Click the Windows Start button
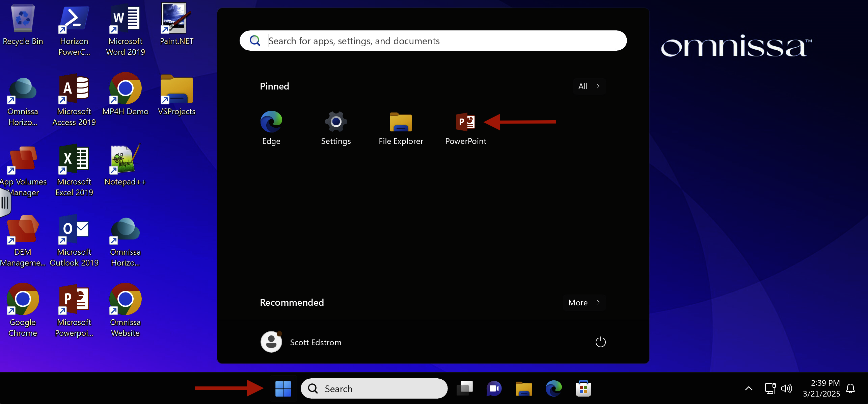This screenshot has width=868, height=404. coord(283,388)
